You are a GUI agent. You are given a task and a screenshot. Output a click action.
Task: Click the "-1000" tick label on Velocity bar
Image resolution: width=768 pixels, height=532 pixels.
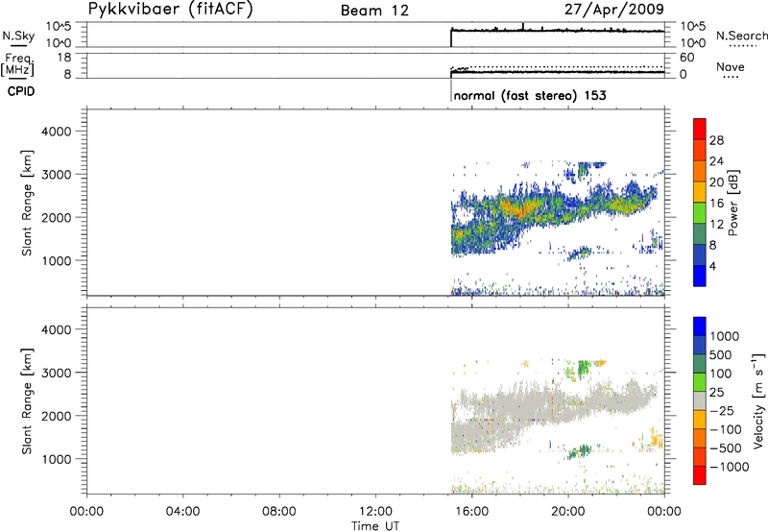[729, 467]
